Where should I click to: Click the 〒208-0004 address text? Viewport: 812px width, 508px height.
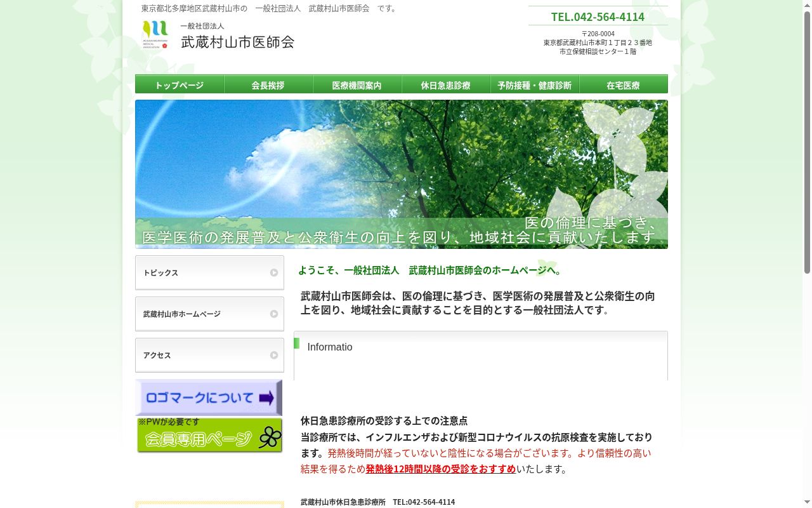click(598, 34)
